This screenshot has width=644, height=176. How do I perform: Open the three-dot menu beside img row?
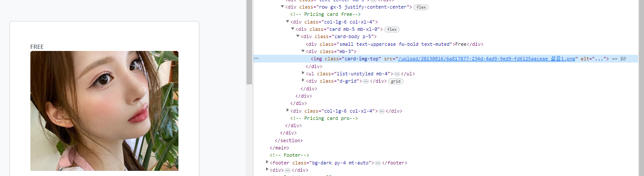tap(256, 59)
